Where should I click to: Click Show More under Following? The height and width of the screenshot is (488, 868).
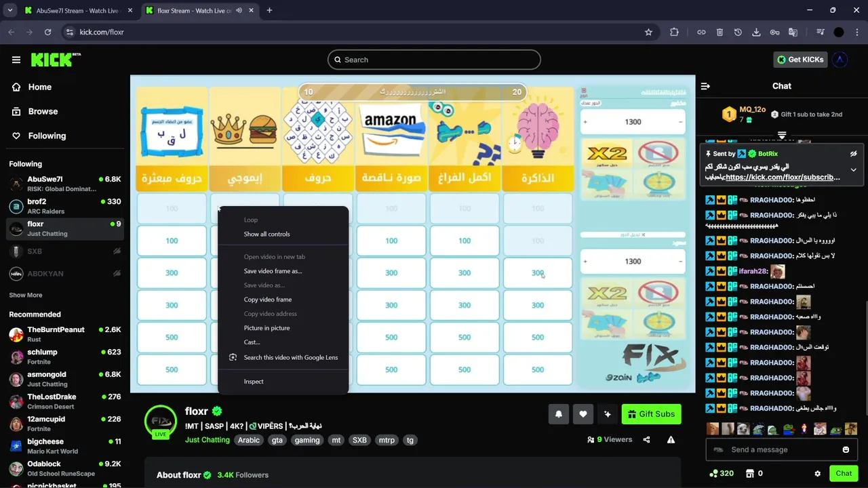pyautogui.click(x=26, y=296)
